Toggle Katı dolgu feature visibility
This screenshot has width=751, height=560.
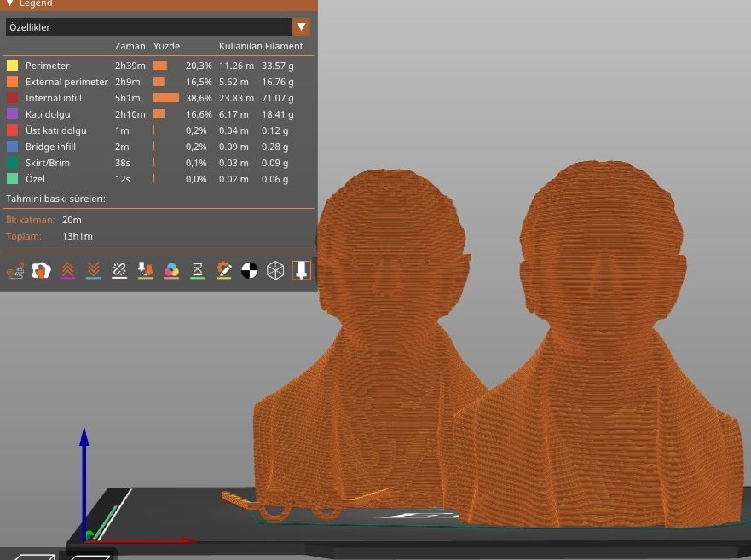[48, 114]
